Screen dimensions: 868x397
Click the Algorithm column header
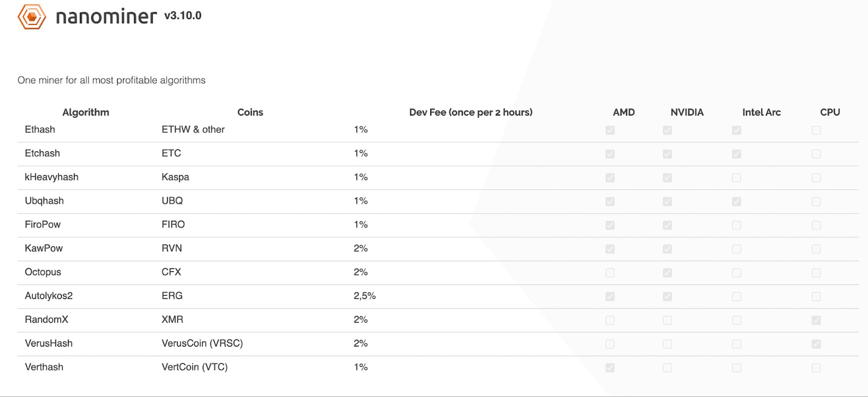(x=86, y=112)
